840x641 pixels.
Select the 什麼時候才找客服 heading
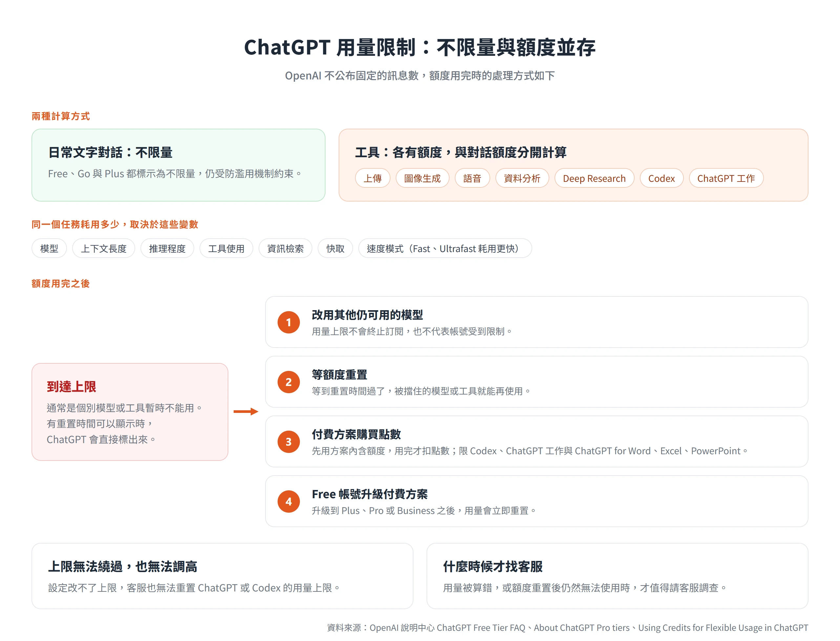493,566
